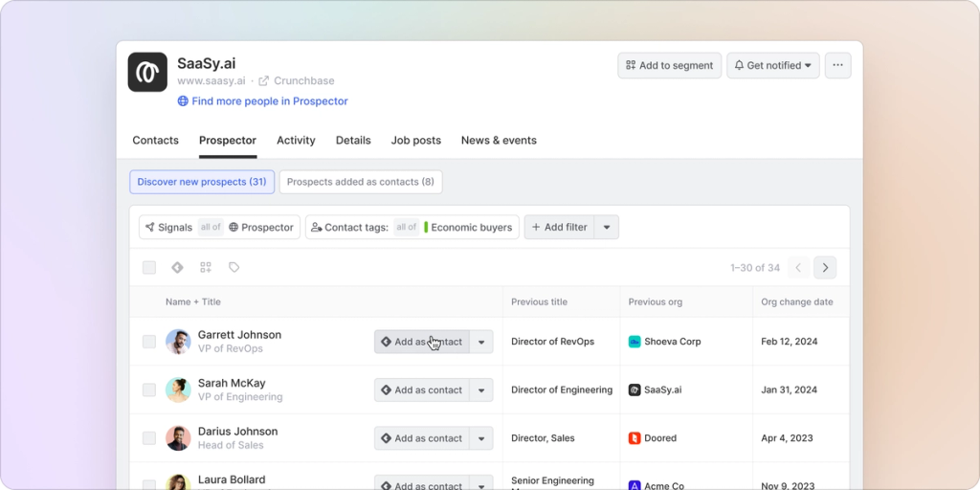This screenshot has height=490, width=980.
Task: Show Prospects added as contacts (8)
Action: pos(361,182)
